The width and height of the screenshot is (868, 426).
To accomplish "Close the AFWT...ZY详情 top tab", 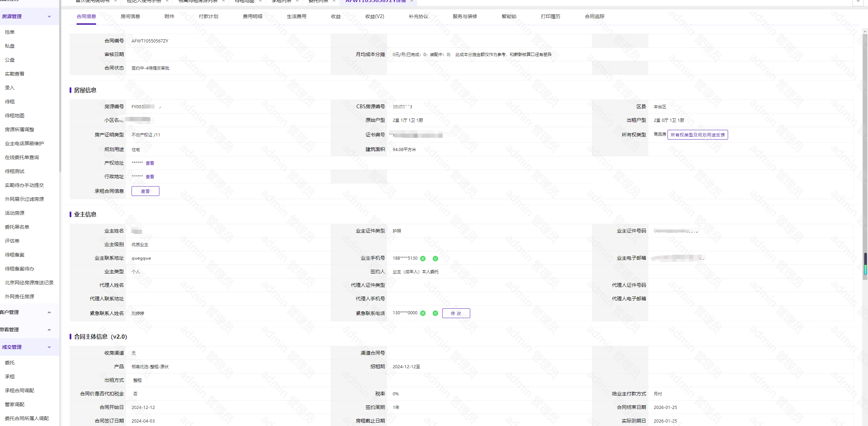I will pos(412,1).
